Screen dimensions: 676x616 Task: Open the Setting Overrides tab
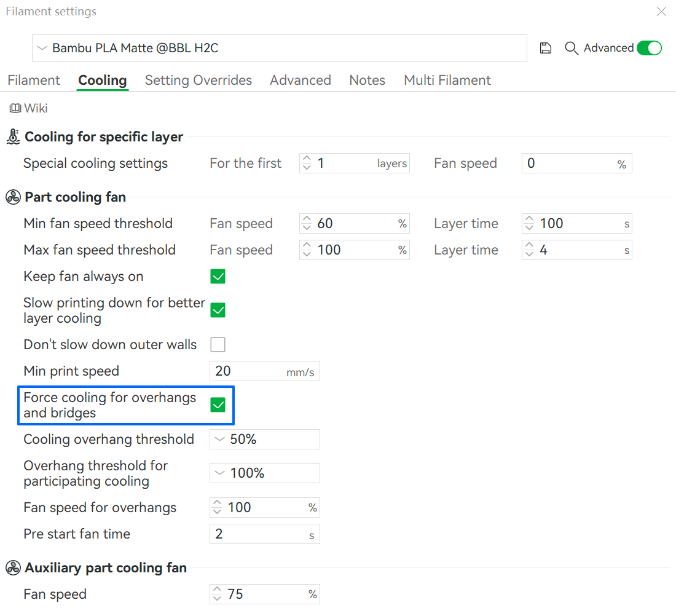[198, 81]
